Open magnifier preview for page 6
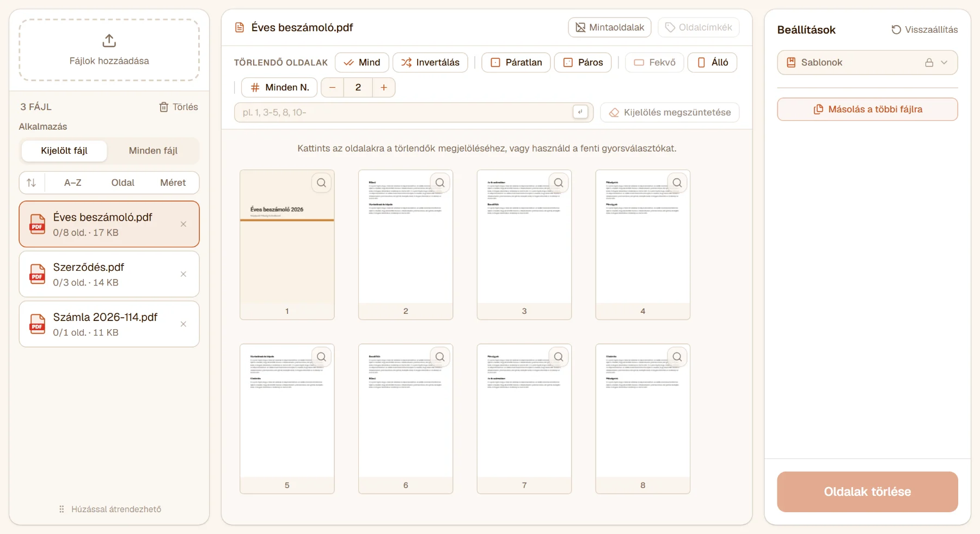Viewport: 980px width, 534px height. click(x=440, y=357)
